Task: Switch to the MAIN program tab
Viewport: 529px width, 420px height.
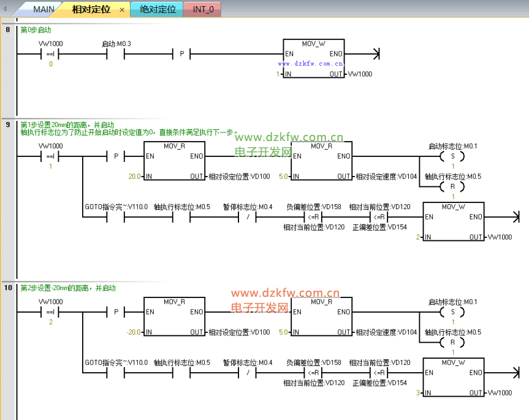Action: click(43, 9)
